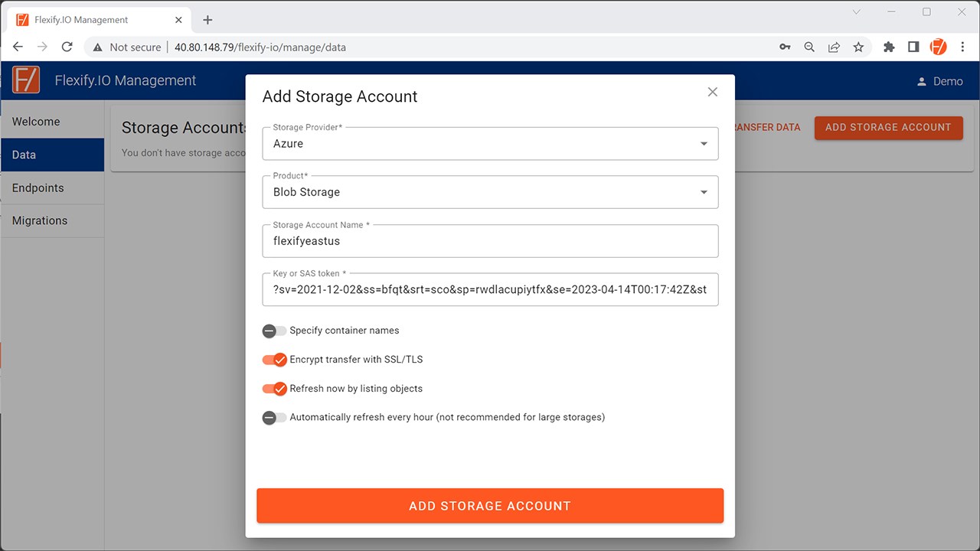Edit the Storage Account Name field
Viewport: 980px width, 551px height.
pyautogui.click(x=490, y=241)
